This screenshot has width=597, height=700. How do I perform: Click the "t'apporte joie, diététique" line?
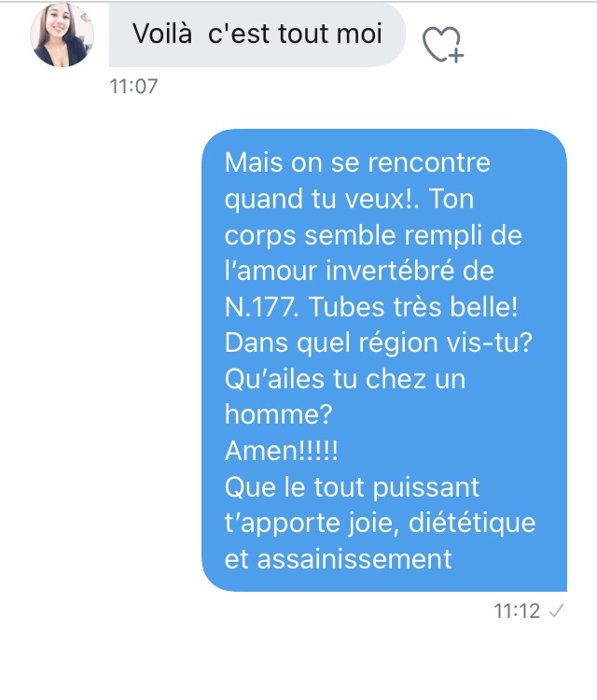coord(380,521)
